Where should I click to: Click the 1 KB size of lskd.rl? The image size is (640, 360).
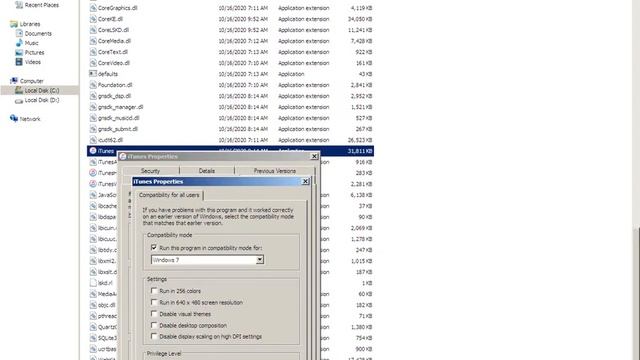(x=366, y=283)
